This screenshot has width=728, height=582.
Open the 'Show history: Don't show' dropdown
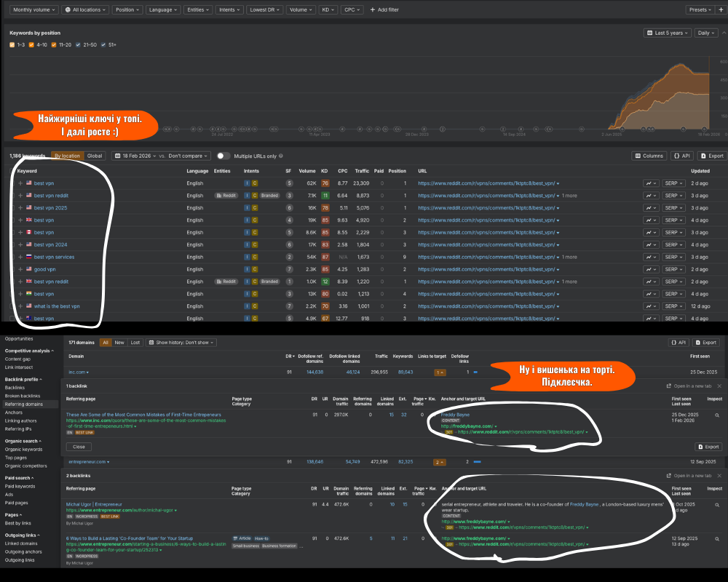(181, 343)
